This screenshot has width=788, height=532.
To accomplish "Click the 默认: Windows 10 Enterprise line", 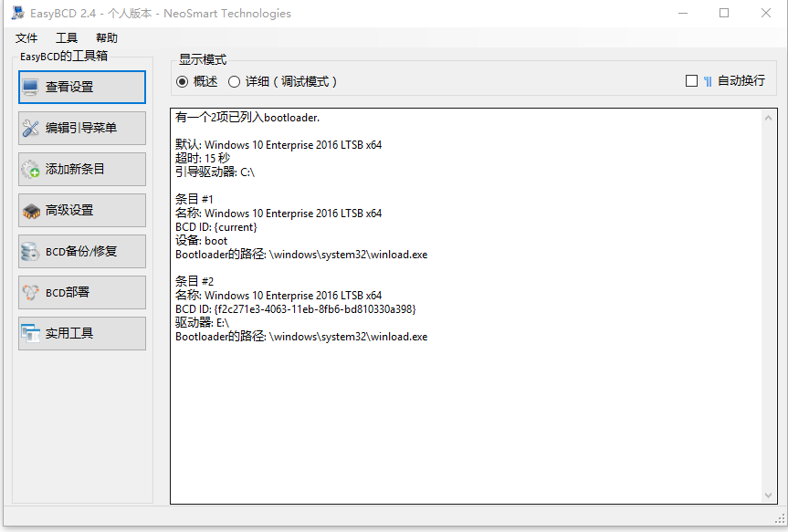I will (278, 145).
